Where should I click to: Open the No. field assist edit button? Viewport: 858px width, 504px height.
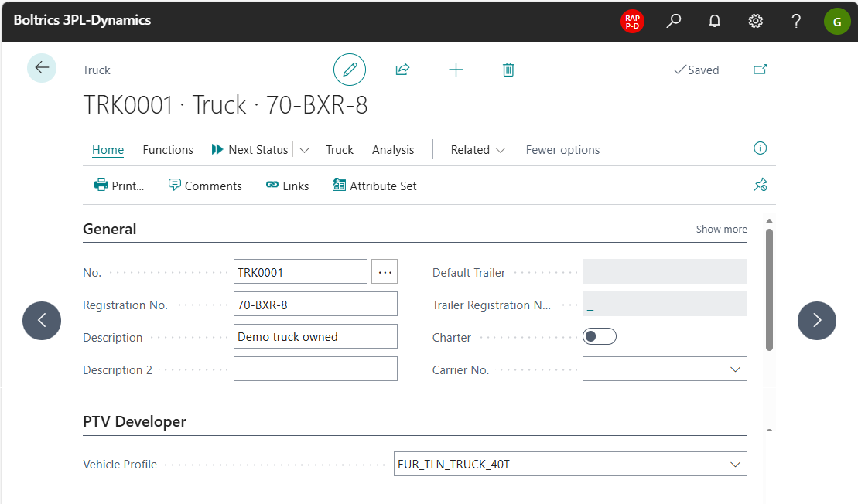385,271
